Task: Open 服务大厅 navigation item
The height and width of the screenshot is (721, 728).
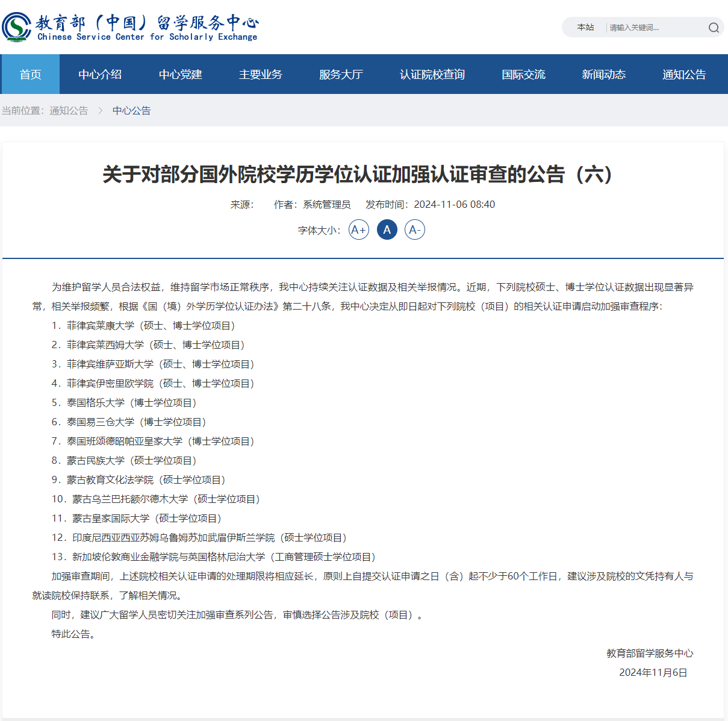Action: [341, 74]
